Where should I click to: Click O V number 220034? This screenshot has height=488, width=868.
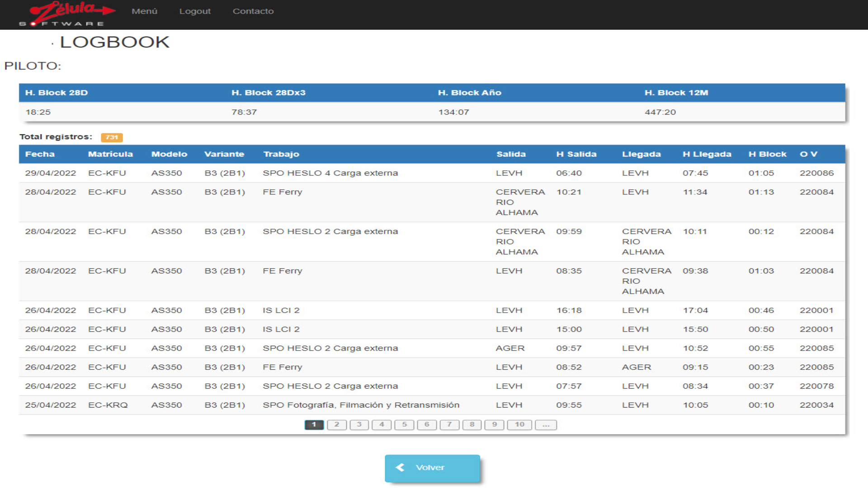coord(816,405)
